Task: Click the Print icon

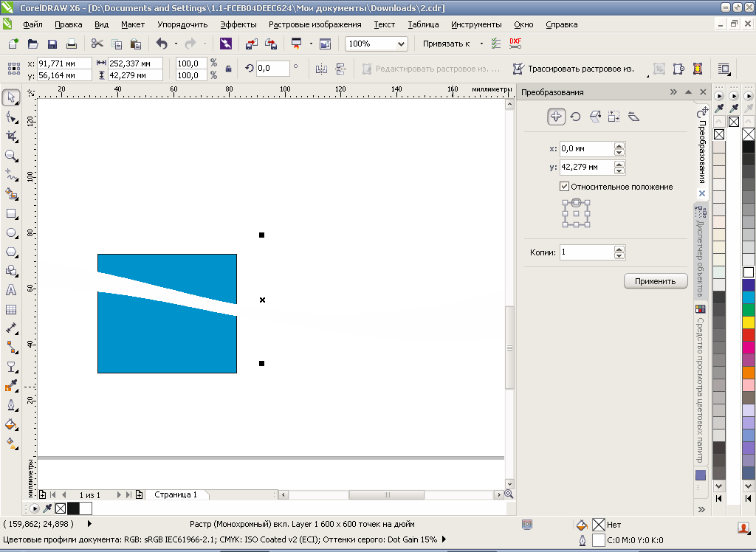Action: point(72,44)
